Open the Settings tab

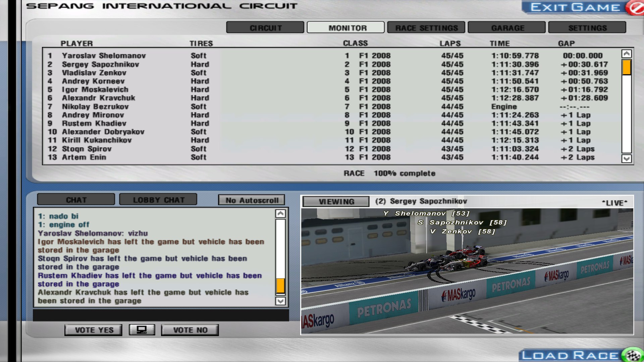pyautogui.click(x=587, y=28)
